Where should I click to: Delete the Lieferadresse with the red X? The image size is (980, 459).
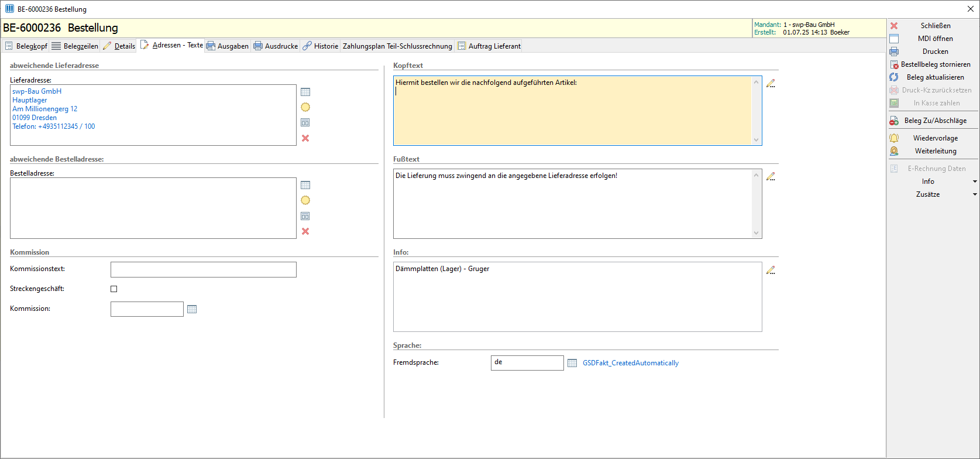(x=305, y=138)
